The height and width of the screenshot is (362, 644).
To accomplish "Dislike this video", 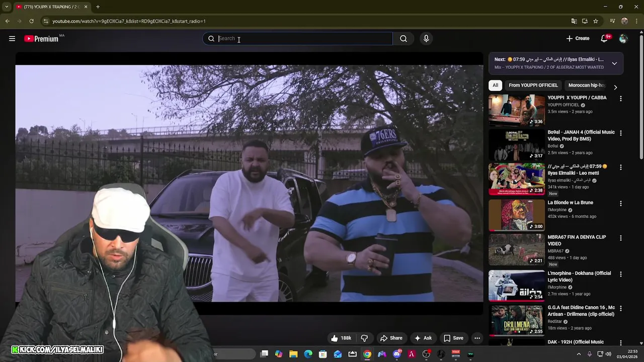I will 365,338.
